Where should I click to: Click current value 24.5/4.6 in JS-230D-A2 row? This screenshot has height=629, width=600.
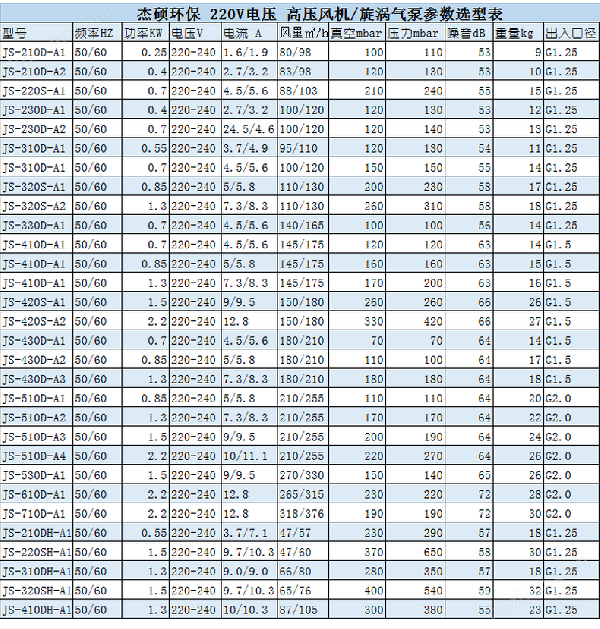249,130
